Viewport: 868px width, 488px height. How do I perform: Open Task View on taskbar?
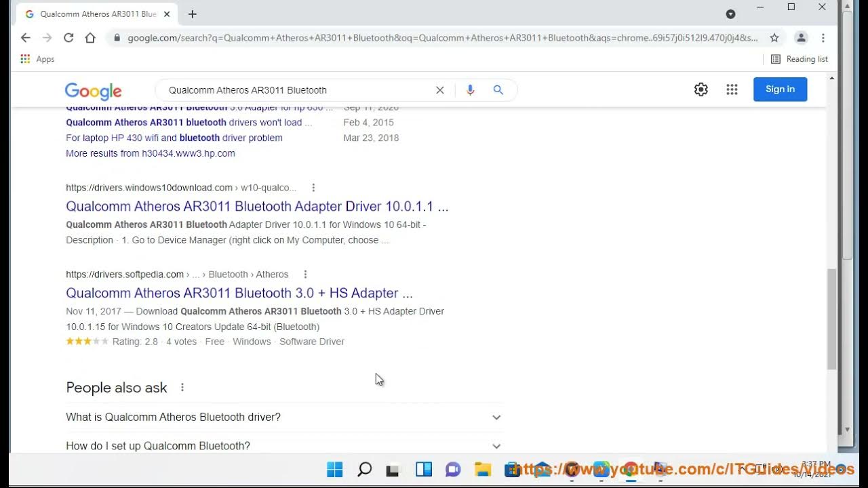tap(393, 469)
